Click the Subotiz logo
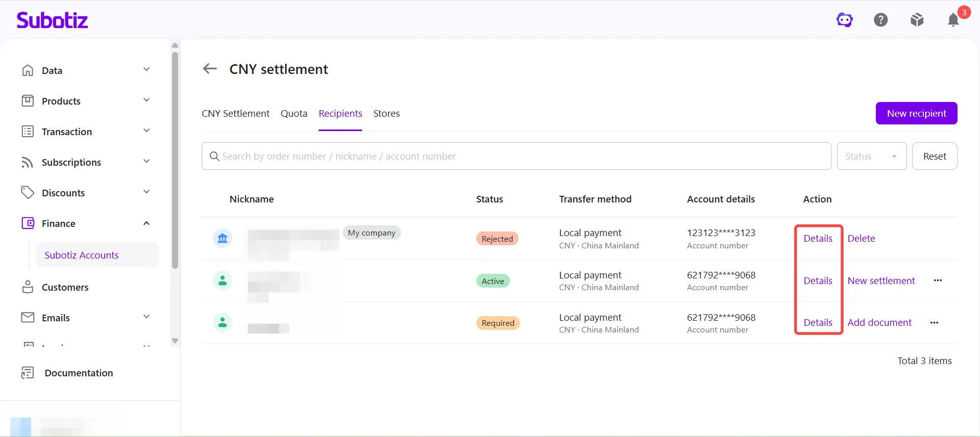Screen dimensions: 980x437 (52, 20)
